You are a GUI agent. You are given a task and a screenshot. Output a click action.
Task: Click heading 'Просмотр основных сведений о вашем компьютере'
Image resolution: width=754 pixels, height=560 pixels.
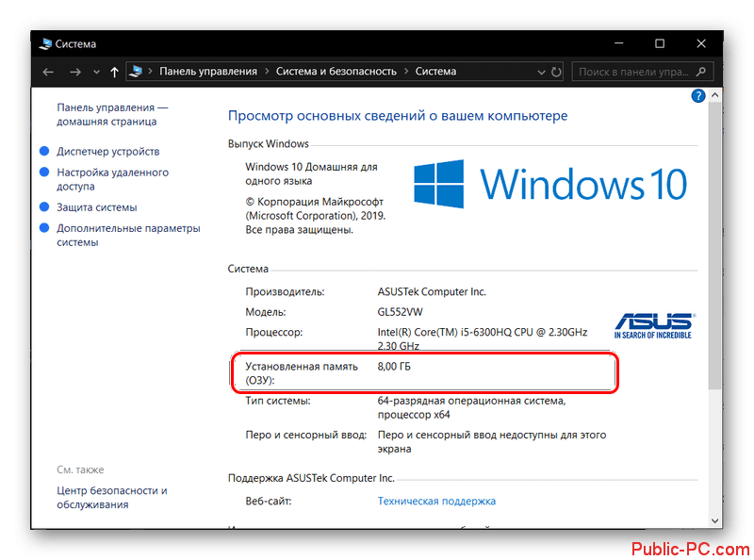pos(398,116)
